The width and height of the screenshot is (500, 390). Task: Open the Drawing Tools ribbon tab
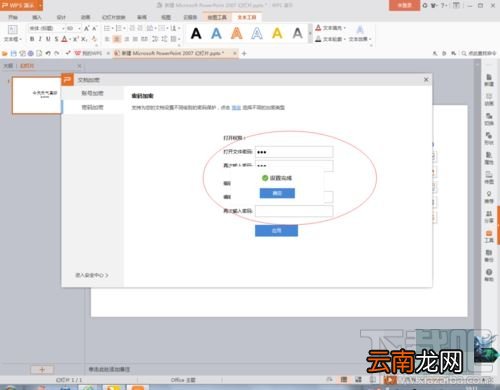coord(217,17)
